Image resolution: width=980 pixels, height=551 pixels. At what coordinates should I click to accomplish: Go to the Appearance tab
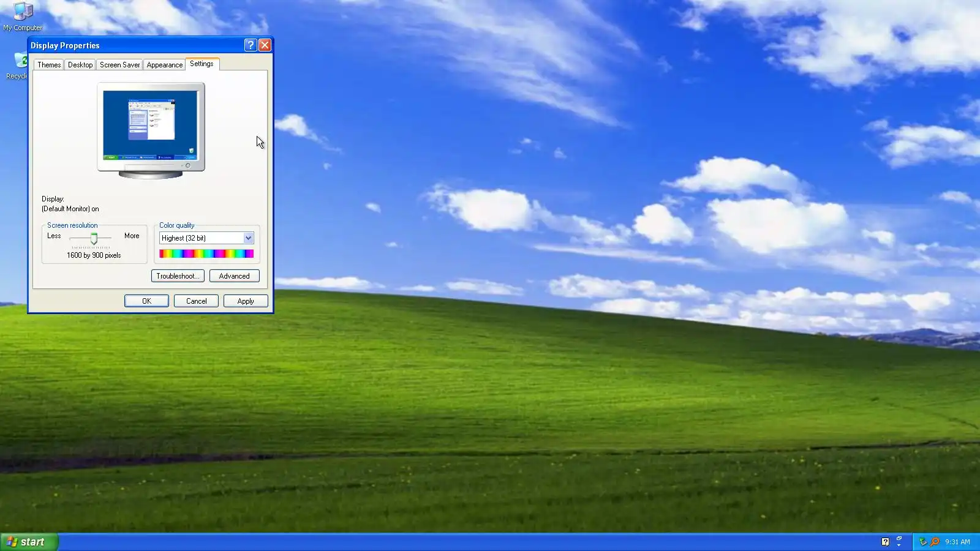[x=165, y=65]
